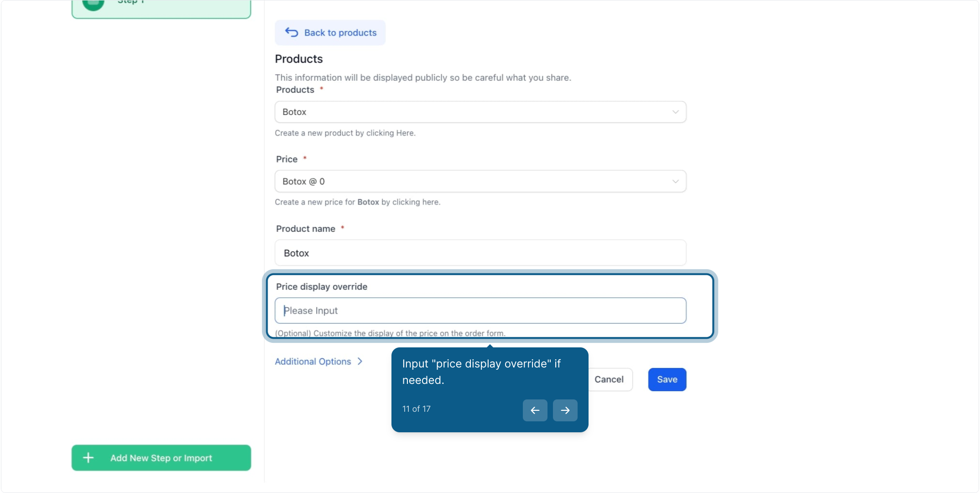Open the Price dropdown showing Botox @ 0
The height and width of the screenshot is (493, 980).
480,181
